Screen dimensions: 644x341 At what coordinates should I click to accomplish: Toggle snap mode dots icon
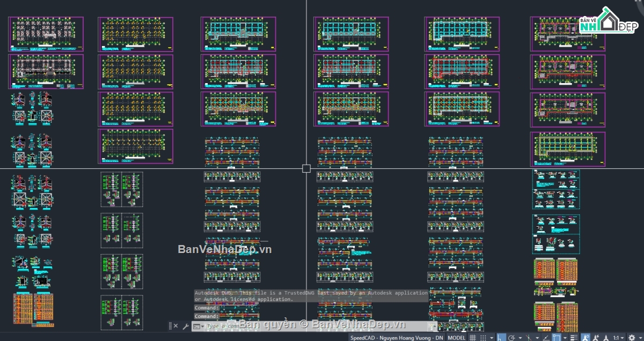tap(483, 338)
